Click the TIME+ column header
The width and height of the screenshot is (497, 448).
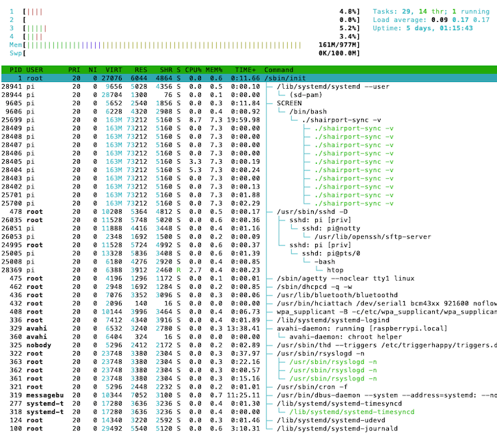pyautogui.click(x=245, y=70)
